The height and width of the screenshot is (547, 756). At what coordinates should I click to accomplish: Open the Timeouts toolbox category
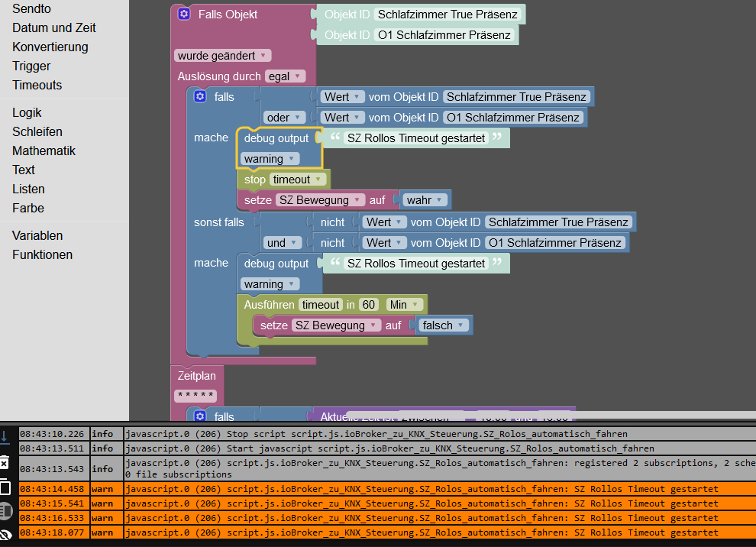37,85
